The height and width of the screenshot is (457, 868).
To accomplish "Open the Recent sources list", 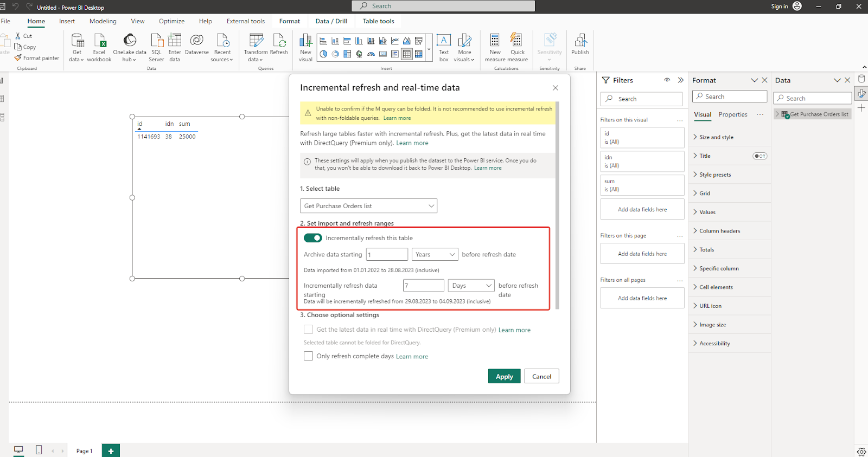I will click(x=222, y=47).
